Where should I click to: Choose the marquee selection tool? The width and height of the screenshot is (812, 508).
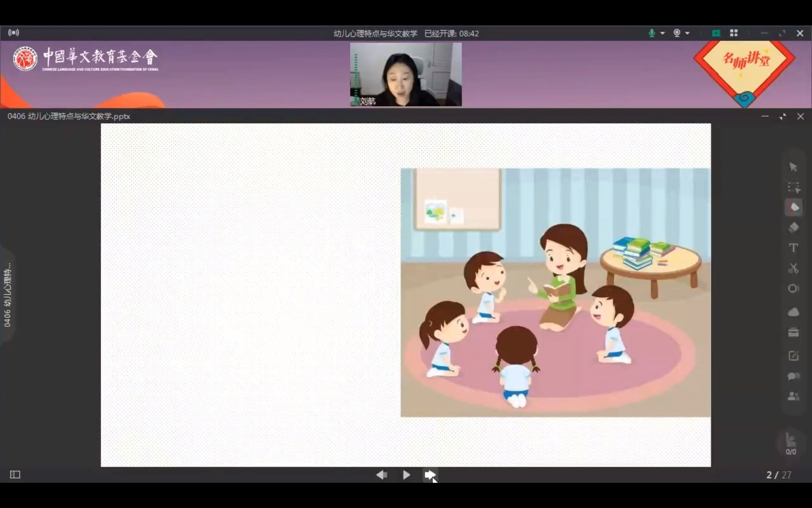[794, 187]
